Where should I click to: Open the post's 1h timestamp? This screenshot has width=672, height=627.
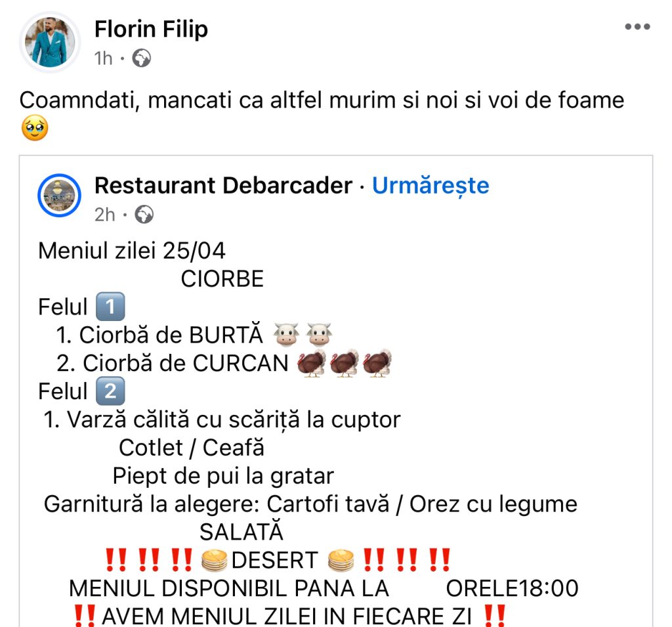pos(103,58)
